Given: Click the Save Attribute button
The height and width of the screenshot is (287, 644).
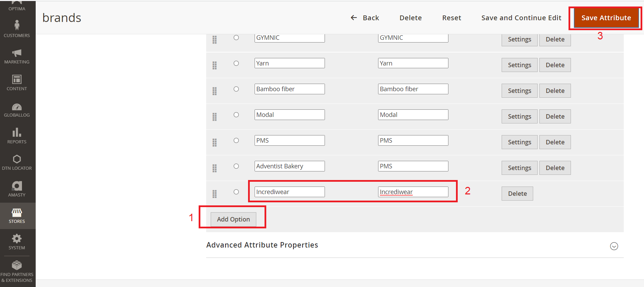Looking at the screenshot, I should pos(606,18).
